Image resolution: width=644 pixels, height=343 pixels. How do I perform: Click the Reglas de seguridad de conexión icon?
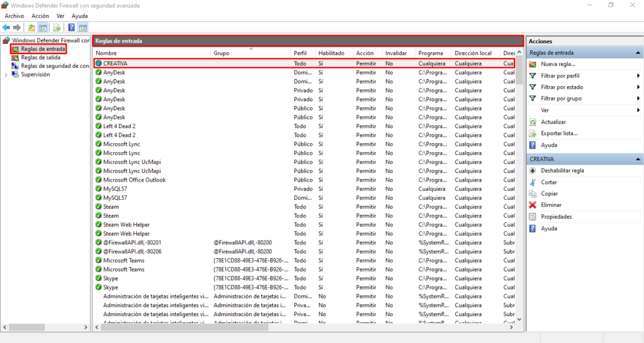coord(15,65)
